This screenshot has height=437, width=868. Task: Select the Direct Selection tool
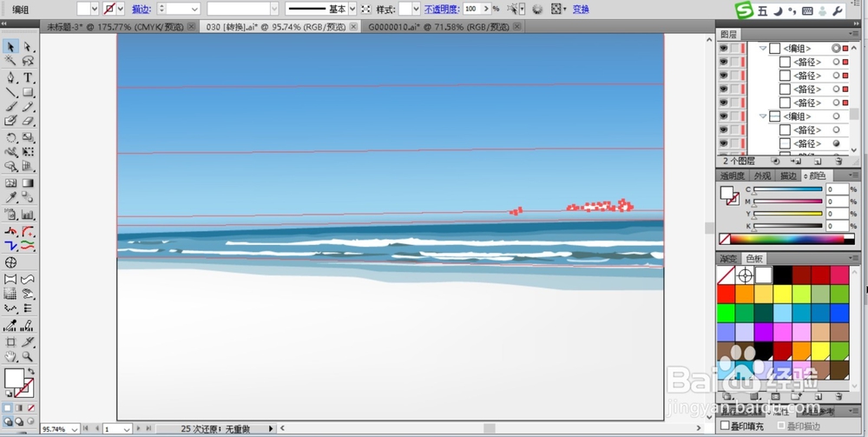click(28, 47)
